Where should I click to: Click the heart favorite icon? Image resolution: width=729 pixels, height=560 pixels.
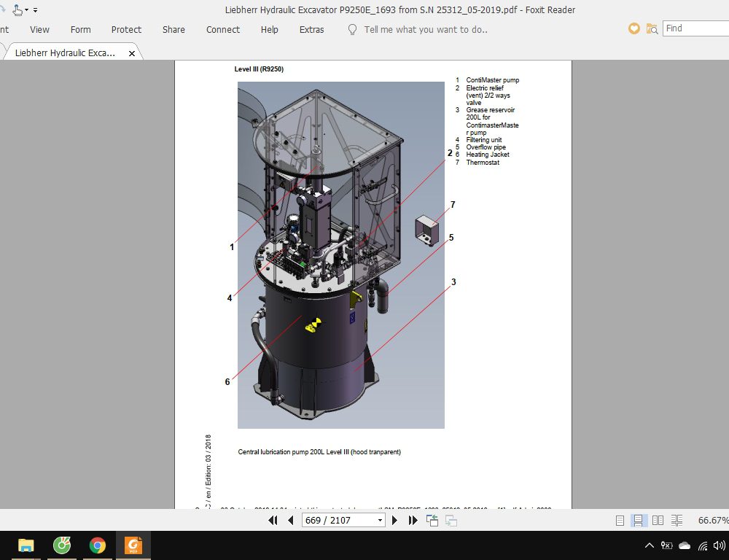(634, 28)
